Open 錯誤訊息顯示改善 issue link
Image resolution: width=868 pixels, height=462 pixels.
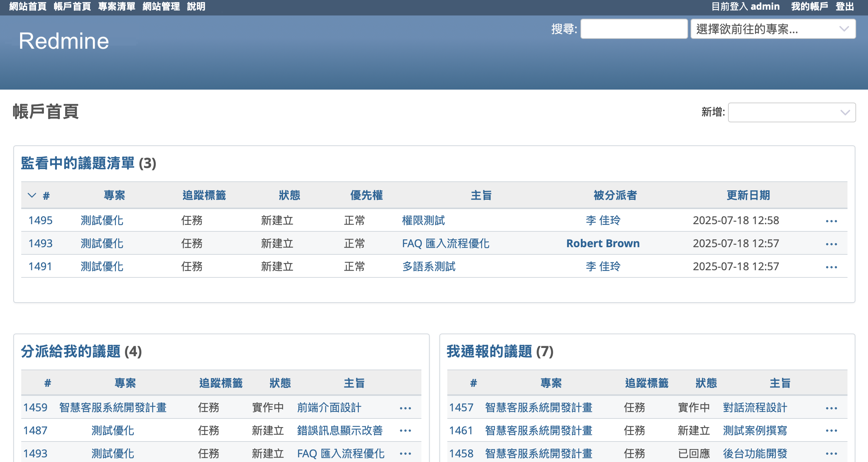pos(340,430)
